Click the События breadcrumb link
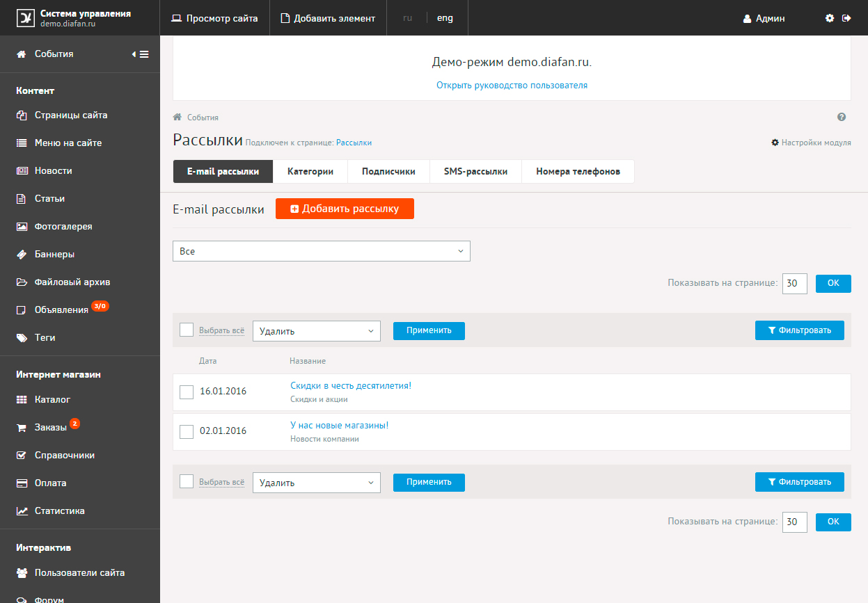Screen dimensions: 868x603 203,118
